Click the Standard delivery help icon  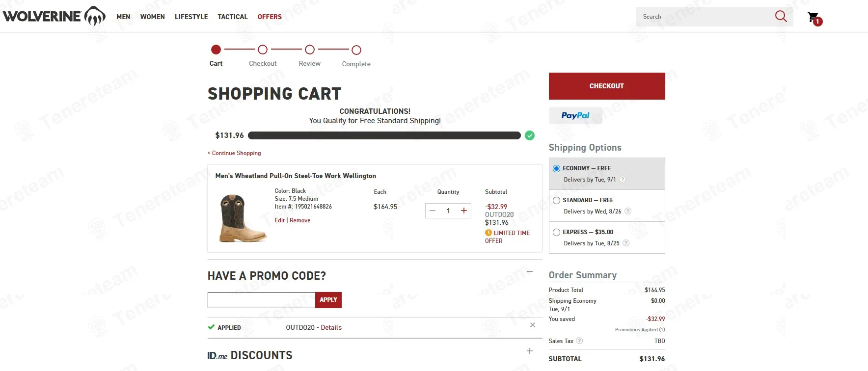coord(628,211)
